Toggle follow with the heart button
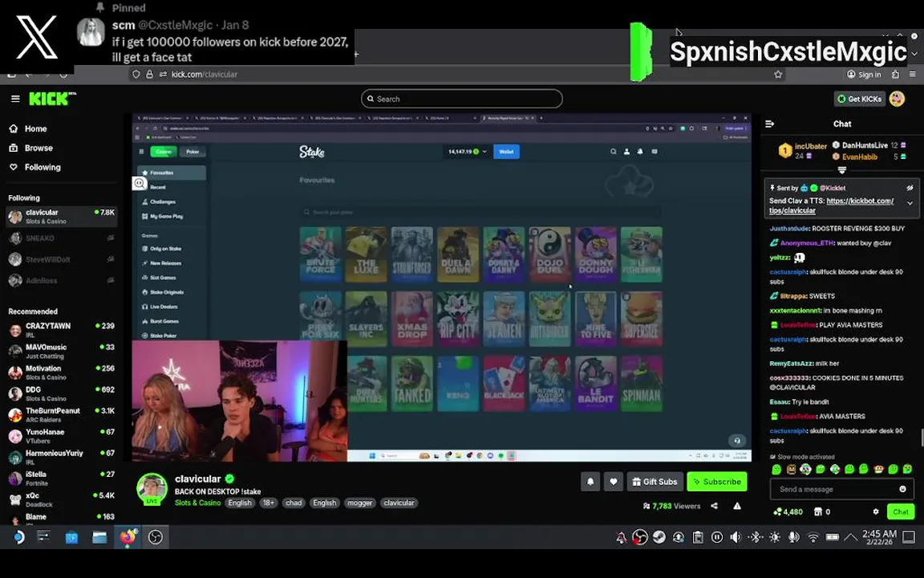The width and height of the screenshot is (924, 578). [613, 482]
